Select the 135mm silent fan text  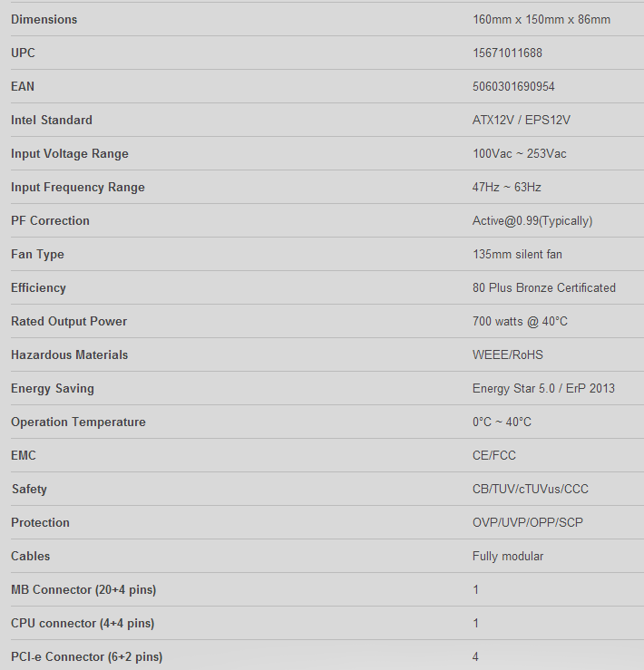pyautogui.click(x=517, y=254)
